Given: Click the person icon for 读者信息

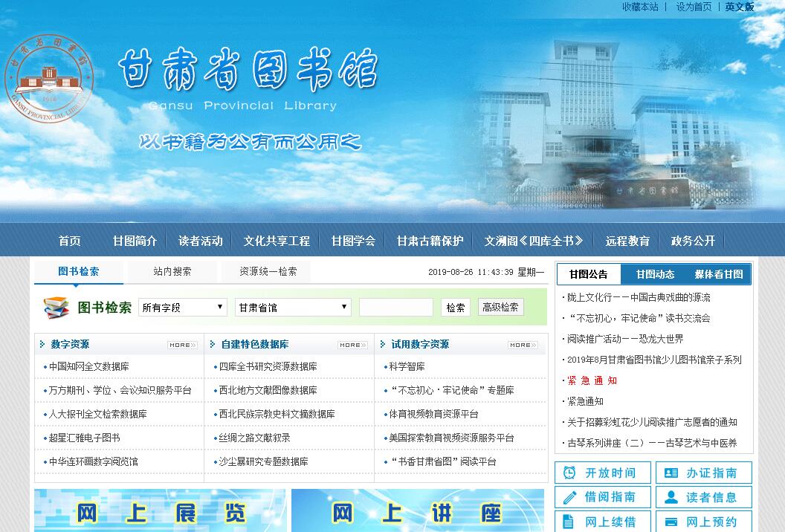Looking at the screenshot, I should pyautogui.click(x=671, y=497).
